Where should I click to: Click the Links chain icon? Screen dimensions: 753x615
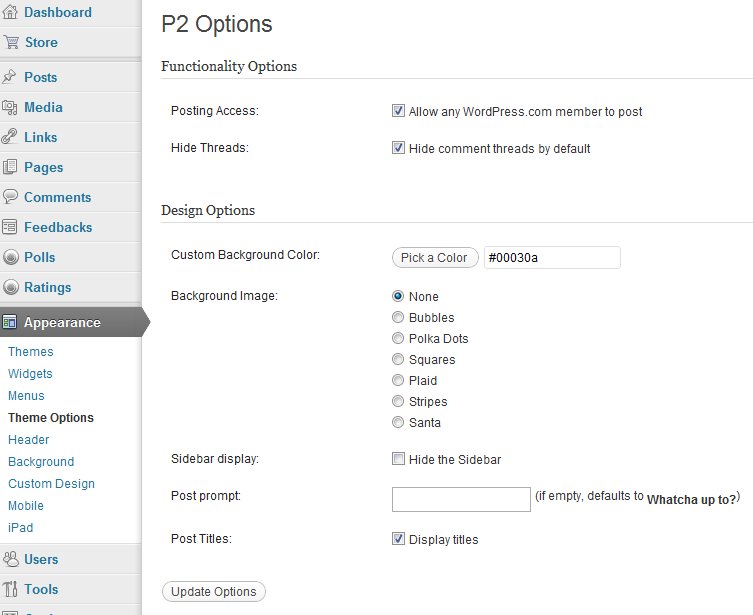pyautogui.click(x=10, y=137)
